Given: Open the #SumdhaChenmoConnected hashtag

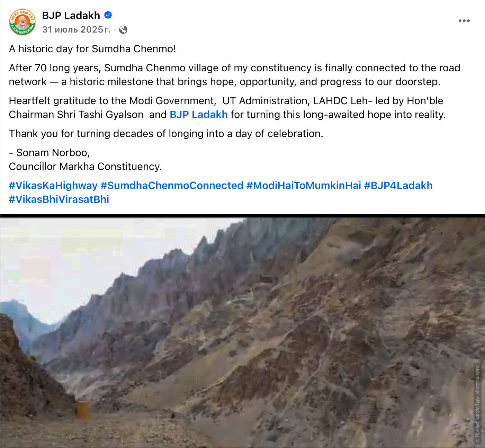Looking at the screenshot, I should pos(172,186).
